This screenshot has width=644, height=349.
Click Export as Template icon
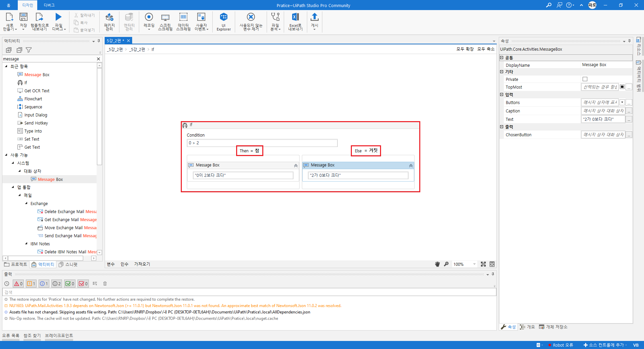pos(39,17)
